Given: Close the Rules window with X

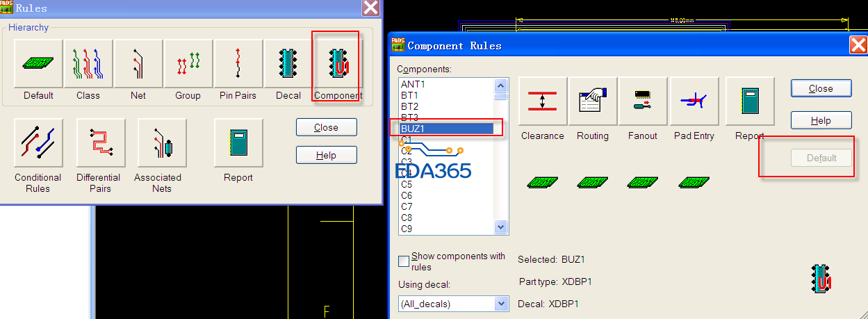Looking at the screenshot, I should 371,7.
